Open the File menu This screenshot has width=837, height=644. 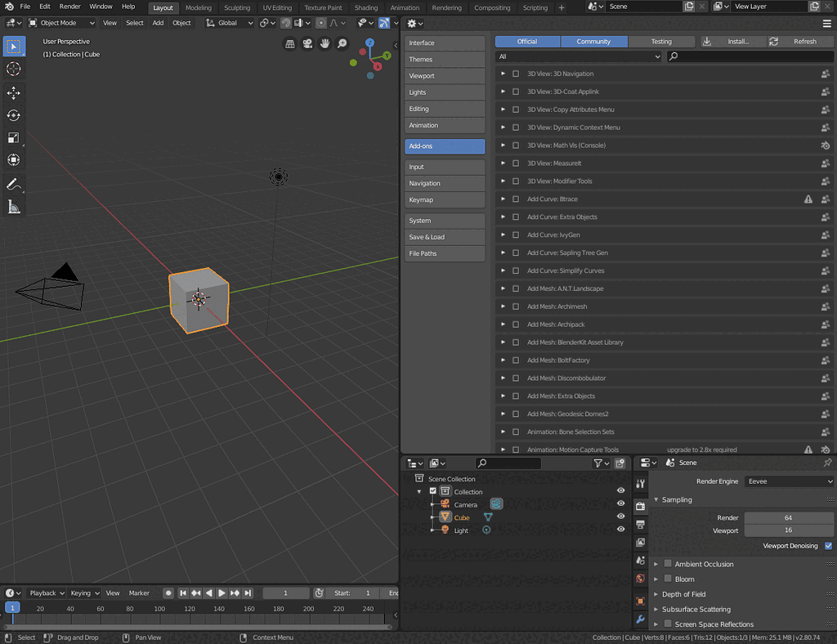25,7
